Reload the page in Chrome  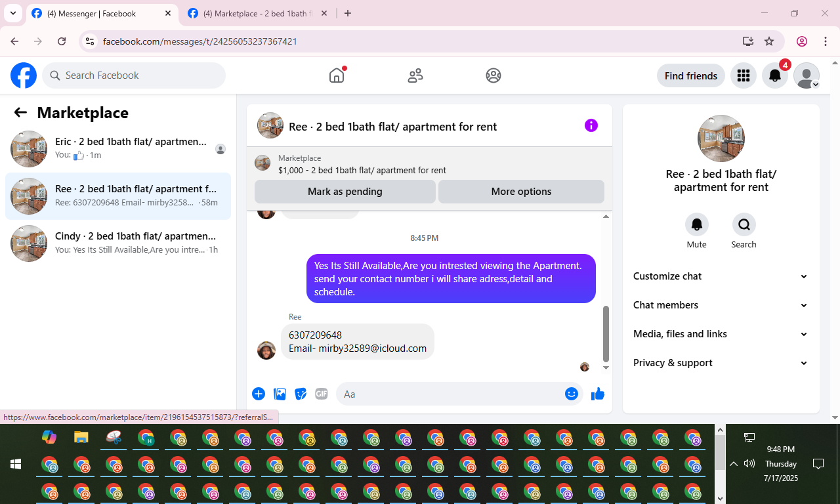point(62,41)
